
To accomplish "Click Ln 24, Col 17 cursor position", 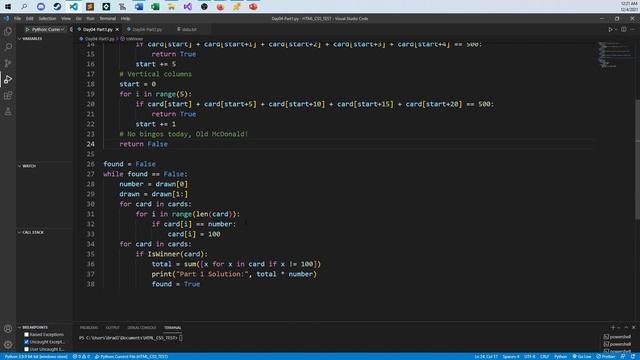I will pyautogui.click(x=486, y=356).
